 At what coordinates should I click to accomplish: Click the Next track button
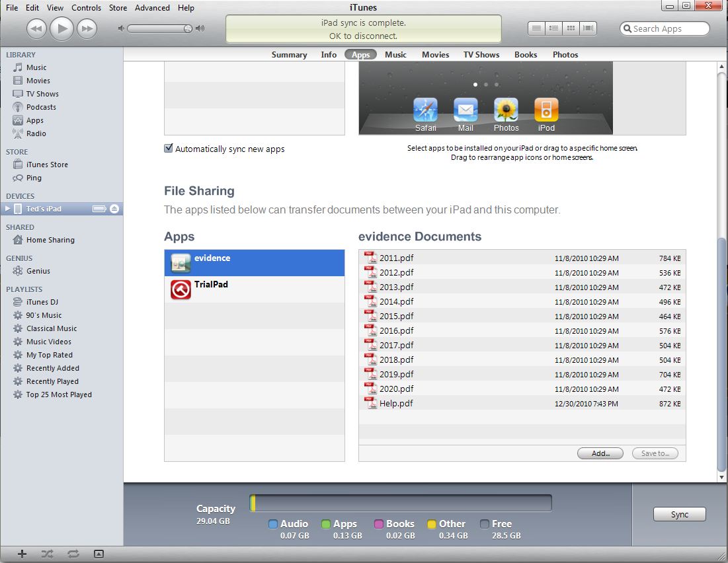coord(87,28)
